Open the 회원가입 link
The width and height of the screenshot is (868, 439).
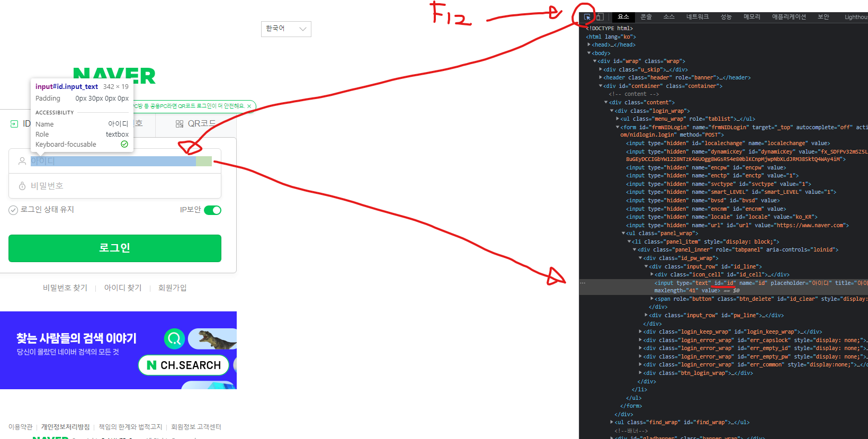(173, 288)
